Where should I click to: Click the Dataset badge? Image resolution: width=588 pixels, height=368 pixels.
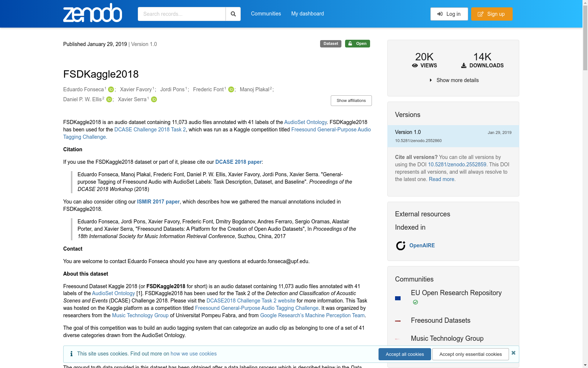[x=331, y=44]
